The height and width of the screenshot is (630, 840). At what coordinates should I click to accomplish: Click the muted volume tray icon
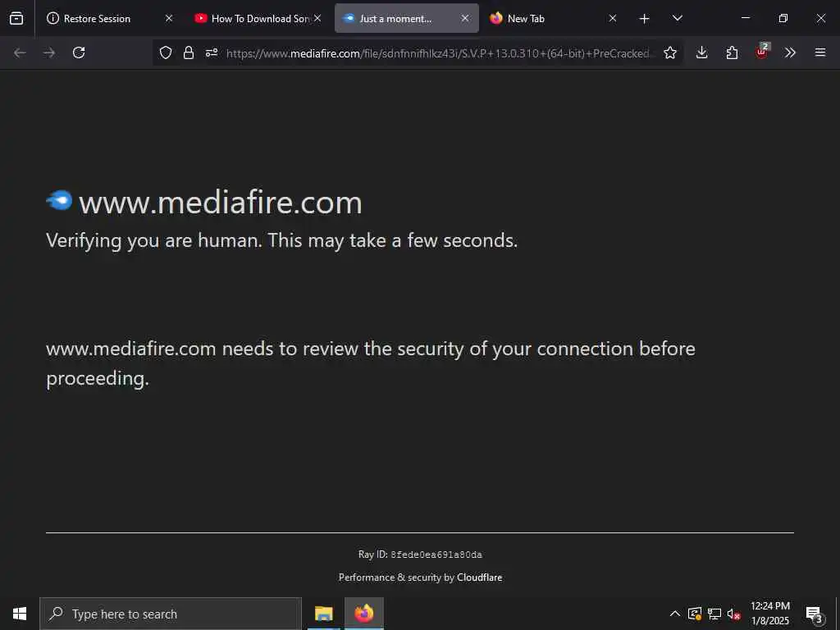(734, 614)
